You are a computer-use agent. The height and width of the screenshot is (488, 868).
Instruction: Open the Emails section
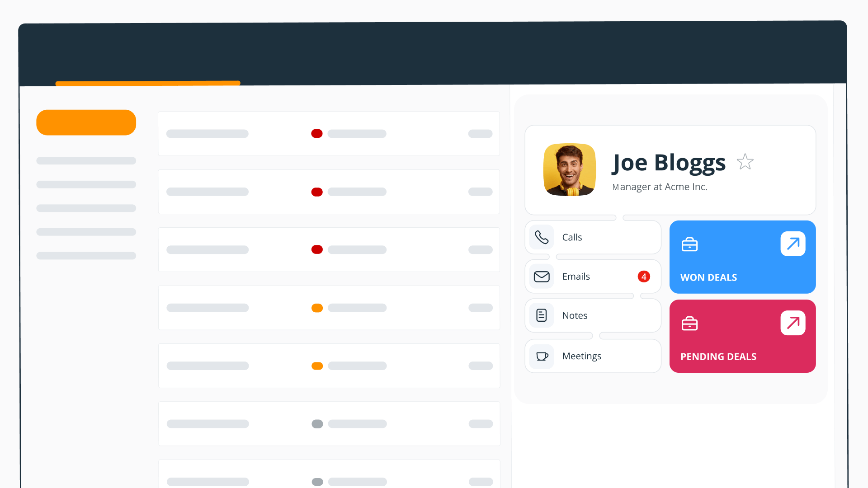tap(593, 277)
